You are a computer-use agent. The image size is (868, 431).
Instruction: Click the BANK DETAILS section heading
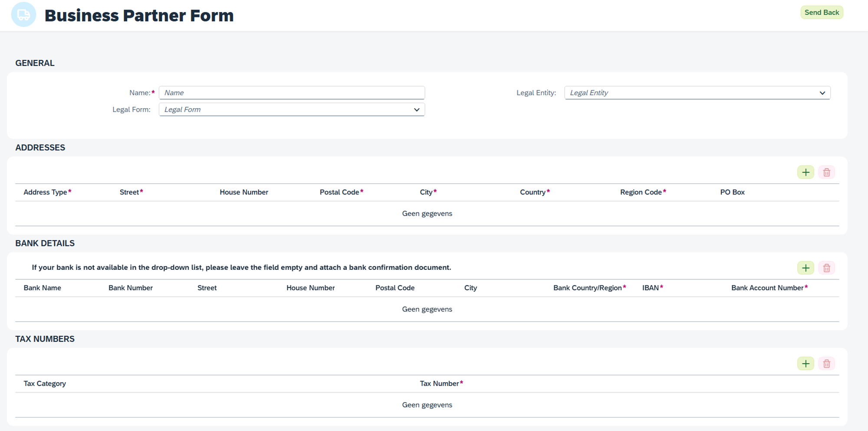click(45, 243)
